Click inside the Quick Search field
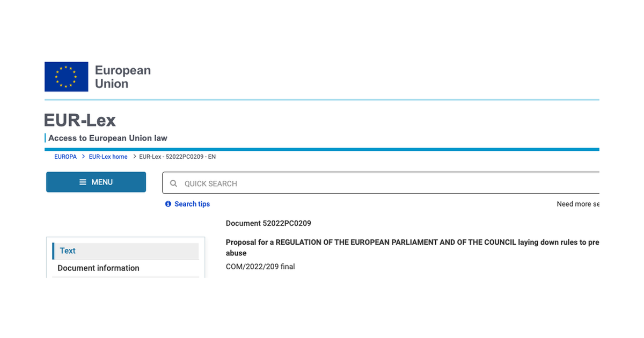The width and height of the screenshot is (644, 338). tap(381, 183)
